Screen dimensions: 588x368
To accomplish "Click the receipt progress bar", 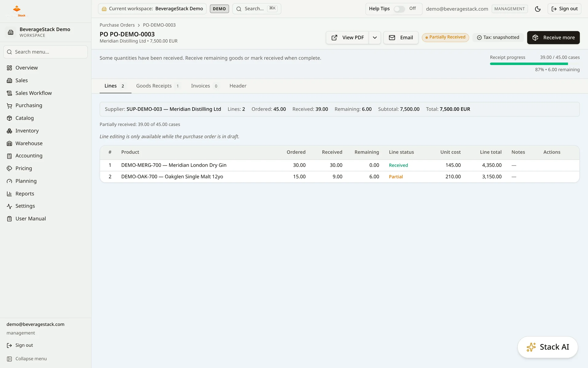I will 534,64.
